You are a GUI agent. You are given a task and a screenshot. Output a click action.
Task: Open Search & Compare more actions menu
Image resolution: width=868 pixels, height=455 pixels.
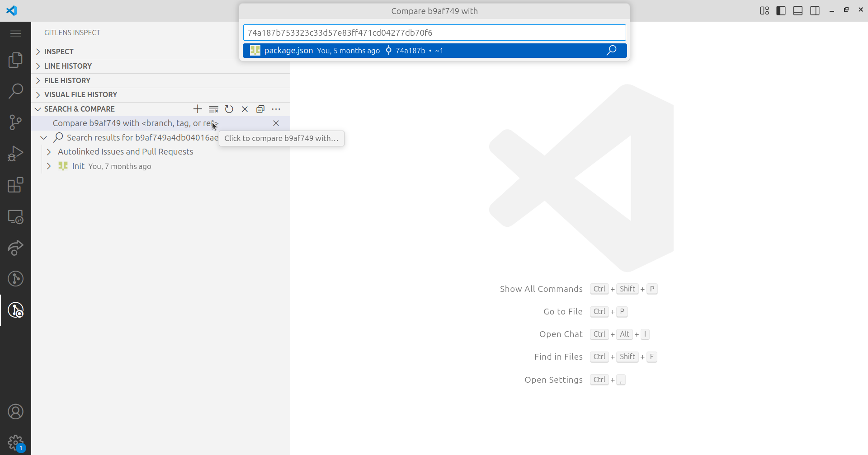tap(276, 109)
